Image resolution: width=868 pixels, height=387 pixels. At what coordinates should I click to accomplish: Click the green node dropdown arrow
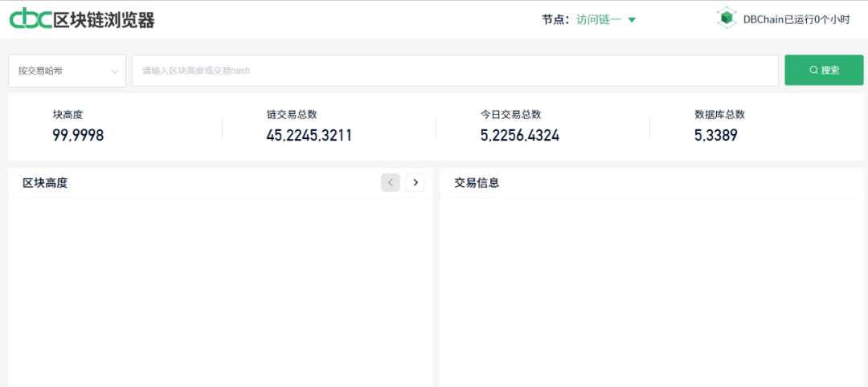632,20
